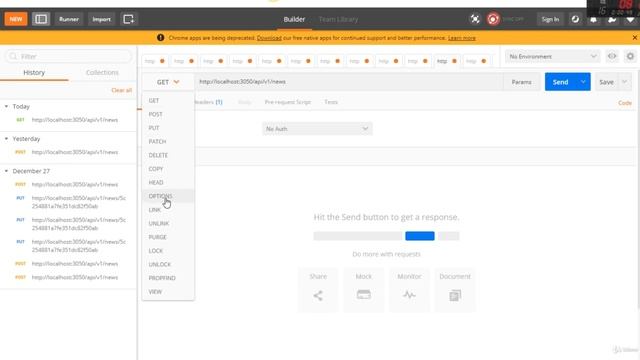Choose GET from method list

point(168,100)
